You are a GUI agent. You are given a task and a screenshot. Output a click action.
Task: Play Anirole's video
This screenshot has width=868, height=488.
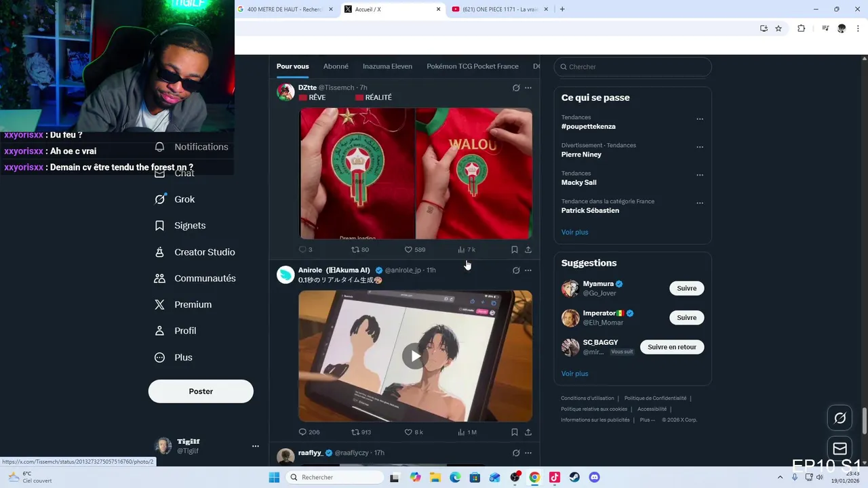[x=415, y=356]
